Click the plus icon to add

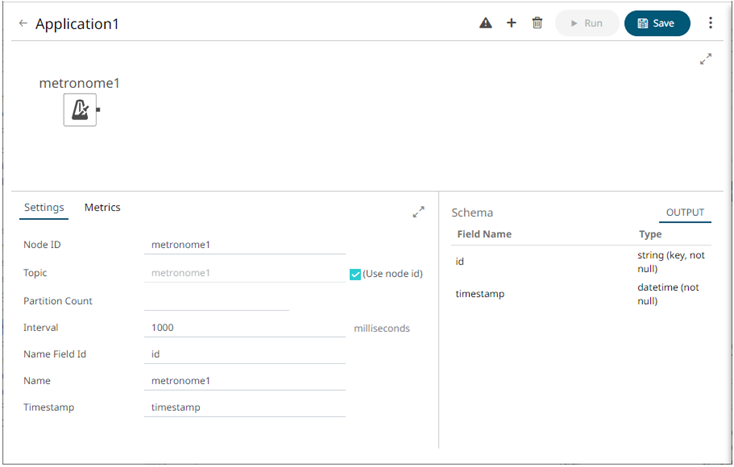(511, 23)
